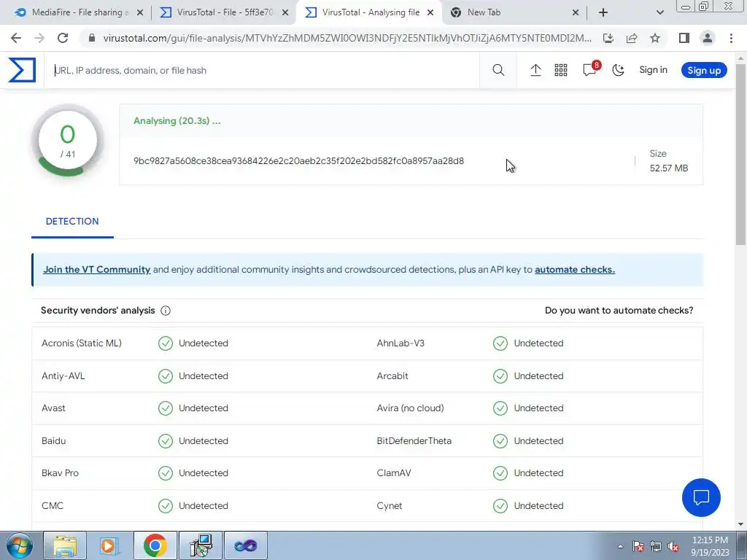Screen dimensions: 747x560
Task: Click the BitDefenderTheta vendor name
Action: [414, 441]
